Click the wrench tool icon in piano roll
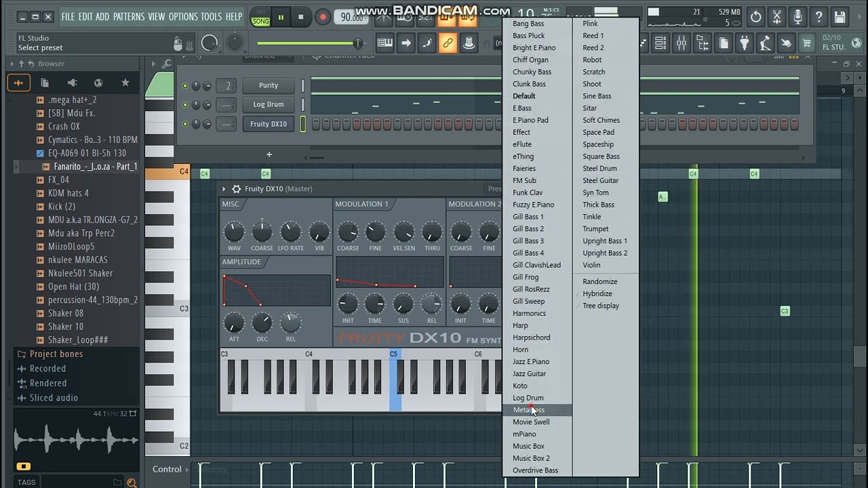The height and width of the screenshot is (488, 868). coord(167,64)
